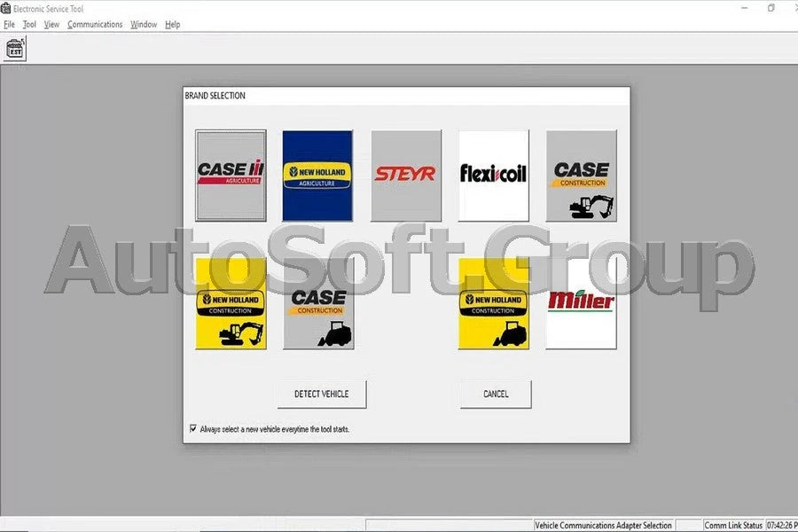
Task: Choose the Miller brand tile
Action: coord(581,304)
